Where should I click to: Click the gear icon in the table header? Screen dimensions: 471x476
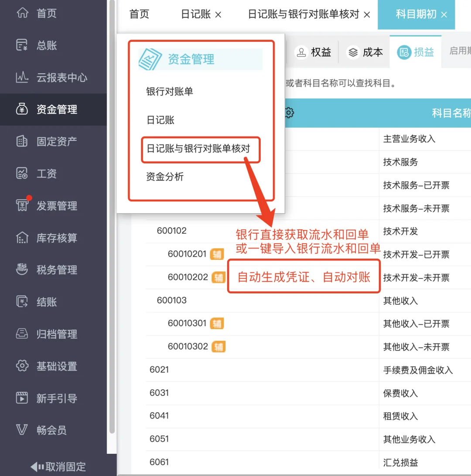[289, 112]
